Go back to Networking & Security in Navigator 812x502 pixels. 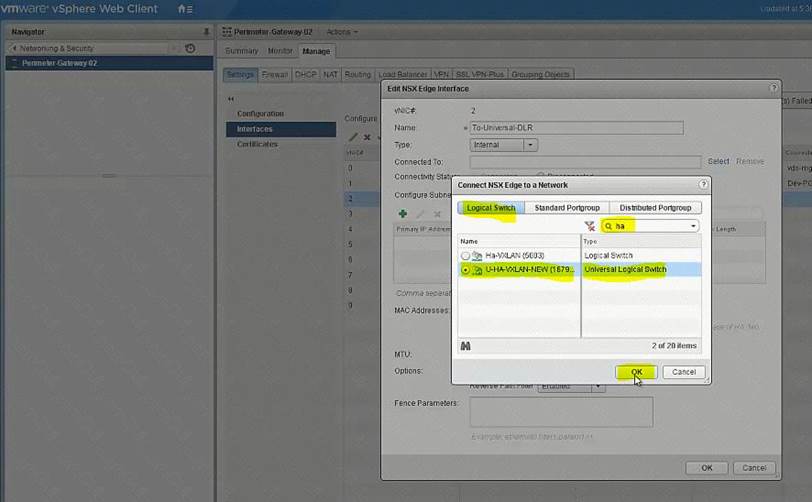point(59,48)
